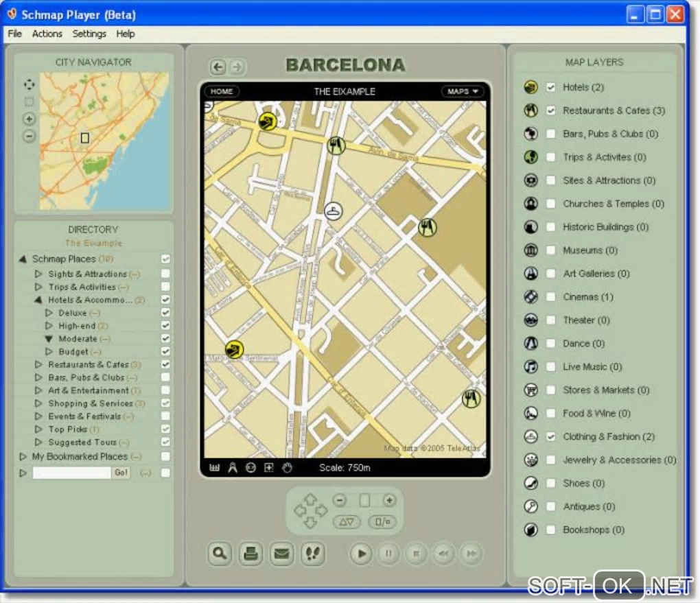Click the Stores & Markets layer icon

point(530,390)
